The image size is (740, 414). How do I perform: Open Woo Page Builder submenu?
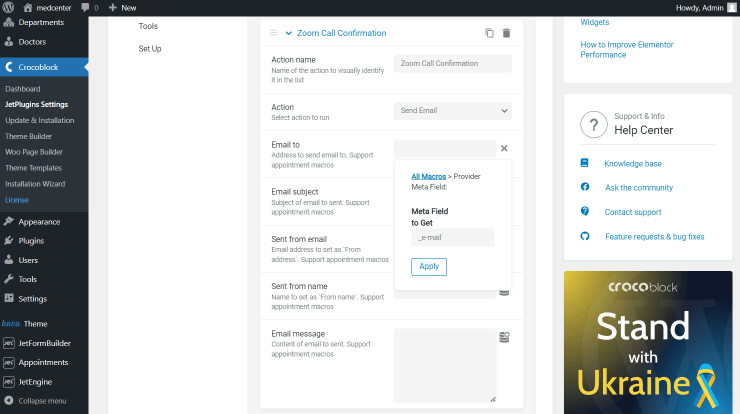pos(34,152)
